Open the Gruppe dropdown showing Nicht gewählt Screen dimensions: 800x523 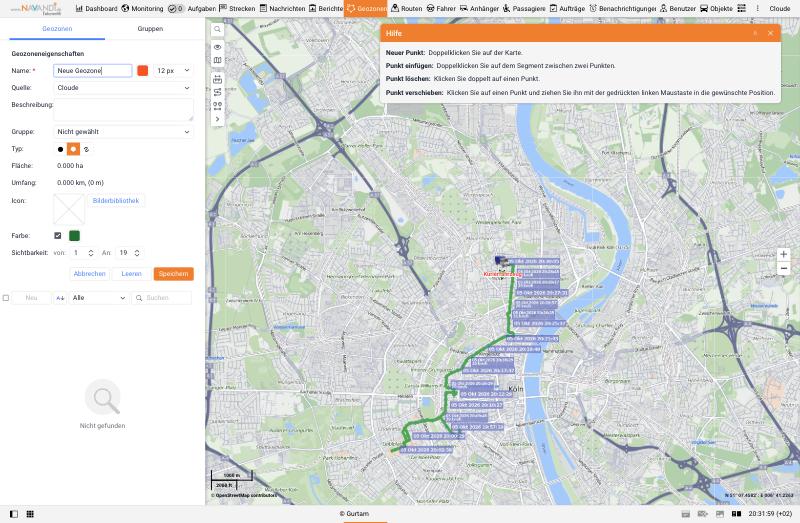tap(123, 132)
